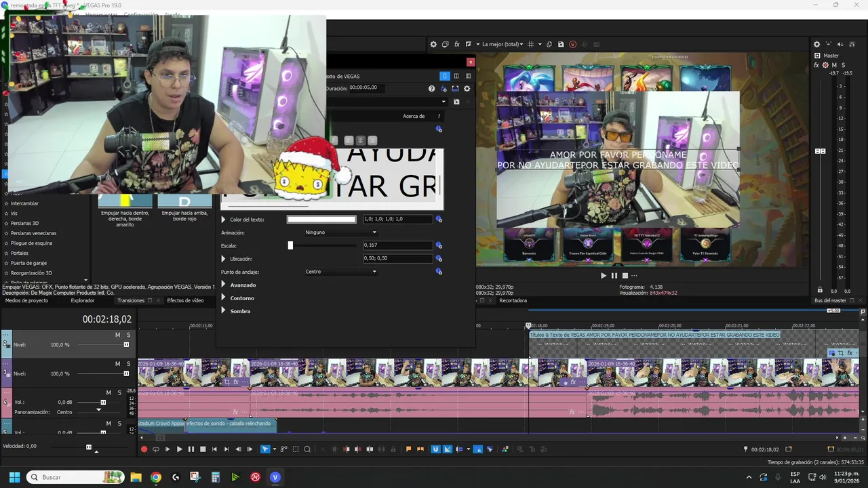The height and width of the screenshot is (488, 868).
Task: Select the Bus del master tab
Action: (830, 300)
